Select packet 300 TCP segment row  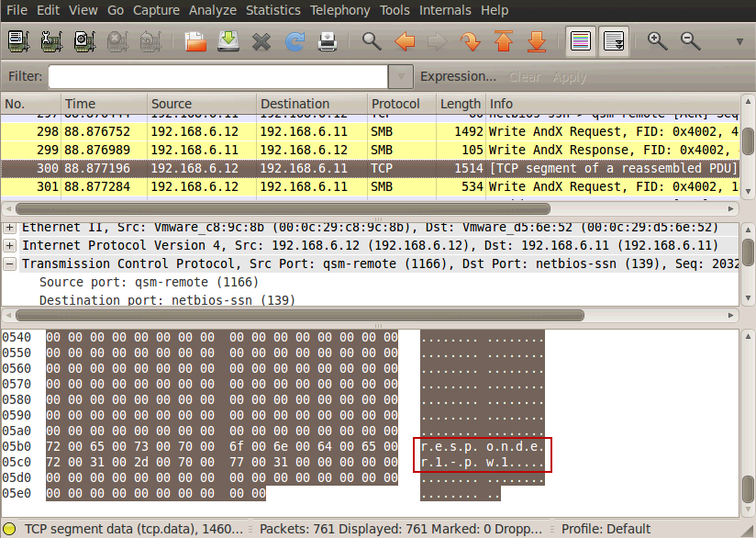click(370, 168)
